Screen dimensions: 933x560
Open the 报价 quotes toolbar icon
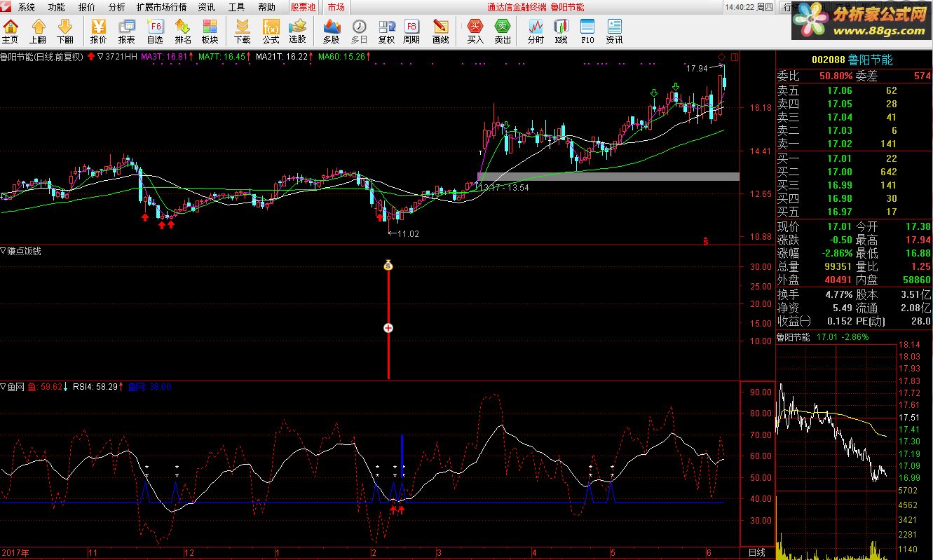(x=98, y=32)
